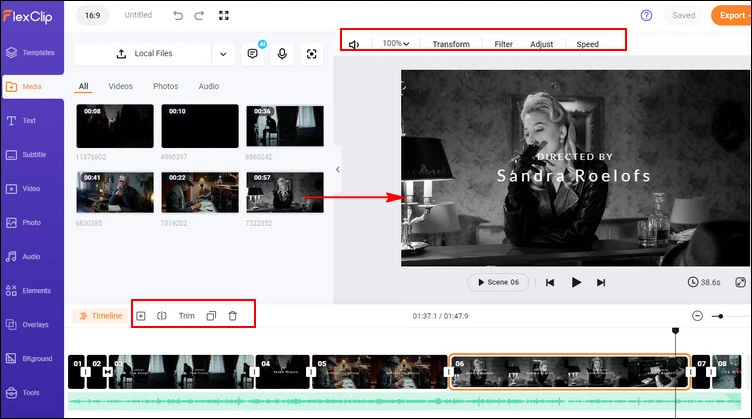Viewport: 752px width, 419px height.
Task: Delete the scene with trash icon
Action: (x=233, y=316)
